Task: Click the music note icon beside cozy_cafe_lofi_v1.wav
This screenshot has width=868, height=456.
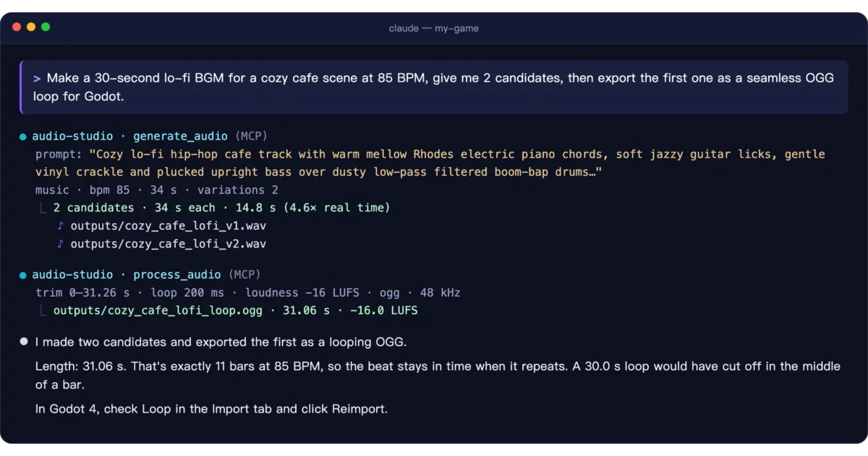Action: [61, 226]
